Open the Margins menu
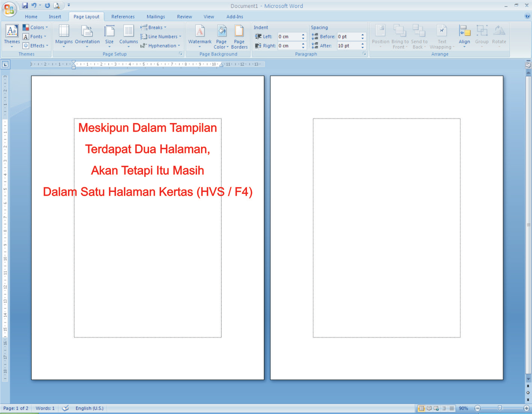 point(64,36)
